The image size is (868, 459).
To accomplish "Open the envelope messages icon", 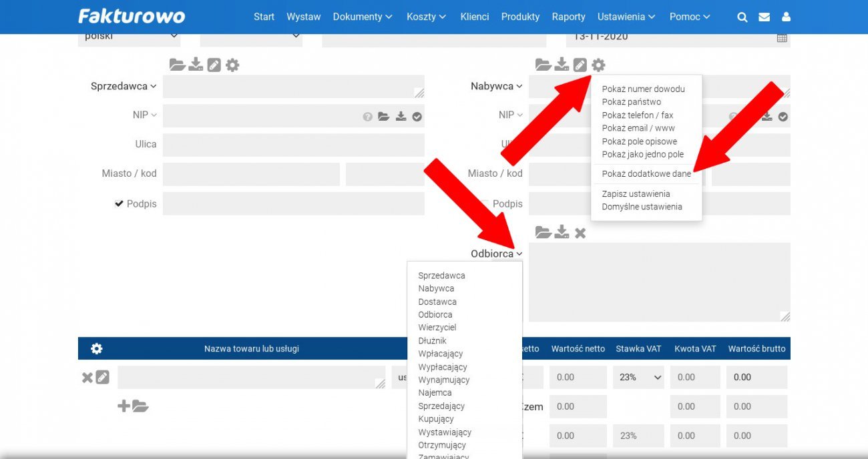I will (764, 17).
